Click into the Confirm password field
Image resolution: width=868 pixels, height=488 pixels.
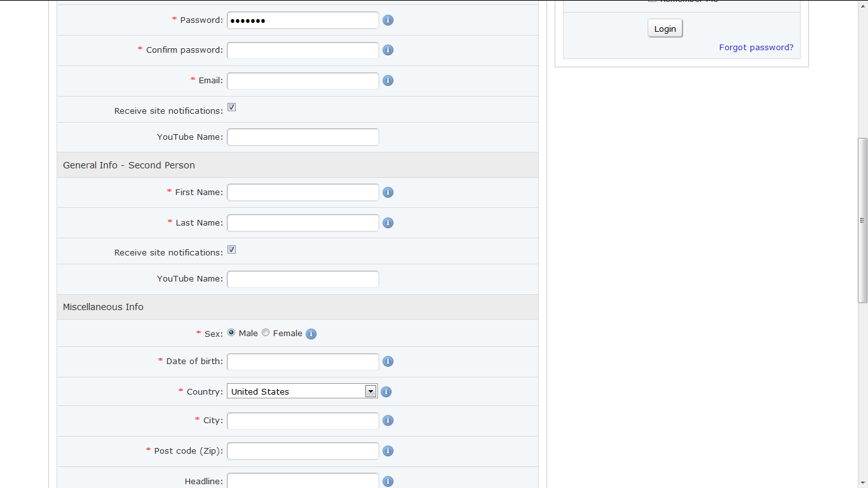click(303, 50)
